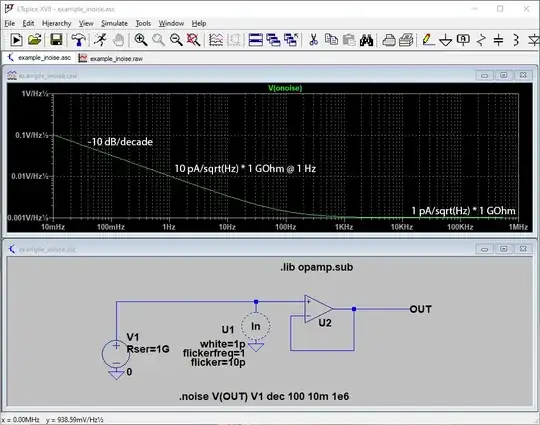
Task: Close the plot pane window
Action: tap(523, 75)
